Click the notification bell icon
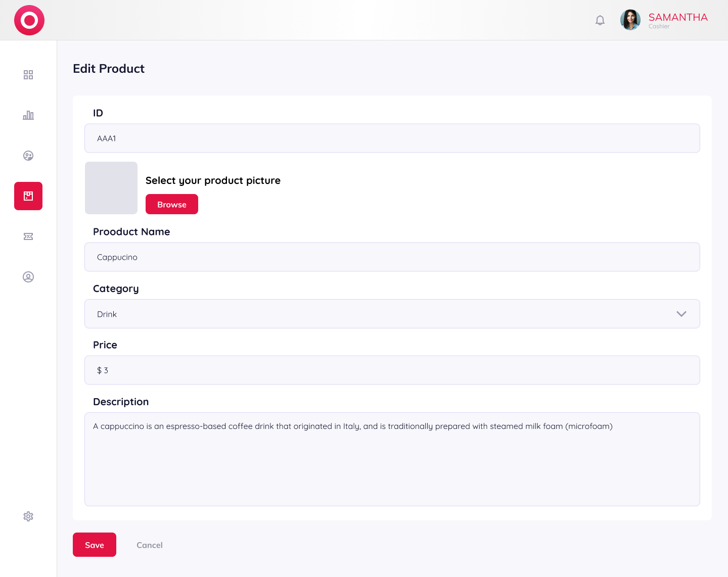728x577 pixels. (x=600, y=20)
